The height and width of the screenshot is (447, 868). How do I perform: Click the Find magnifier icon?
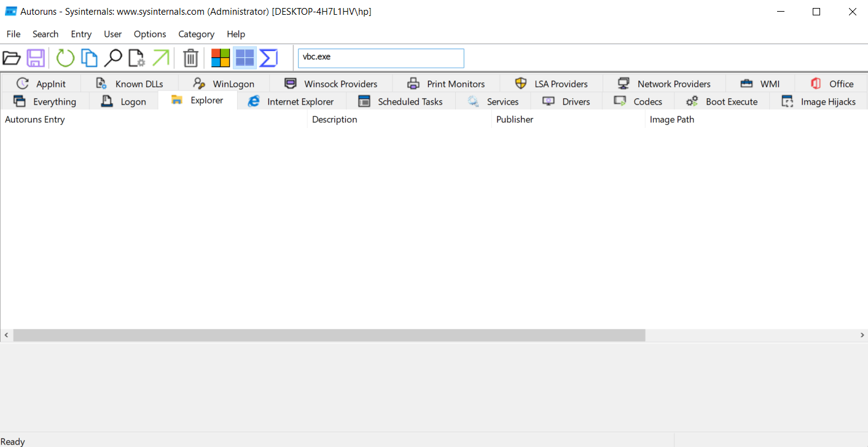[112, 58]
